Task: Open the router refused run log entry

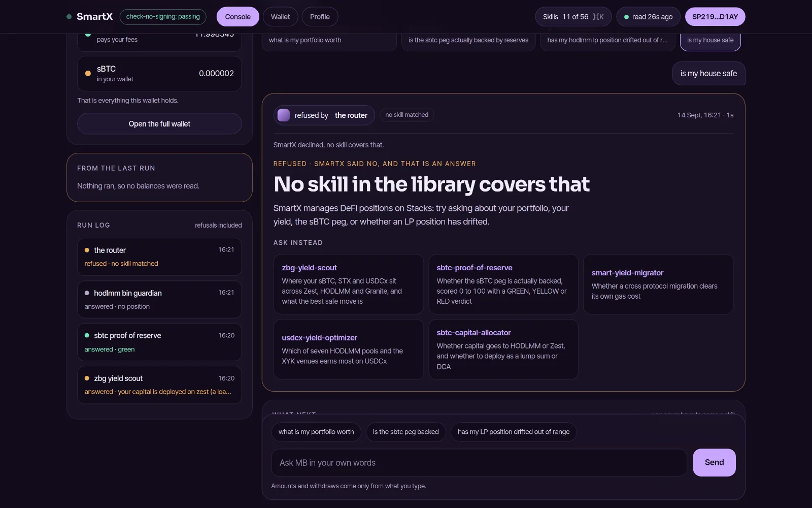Action: tap(159, 257)
